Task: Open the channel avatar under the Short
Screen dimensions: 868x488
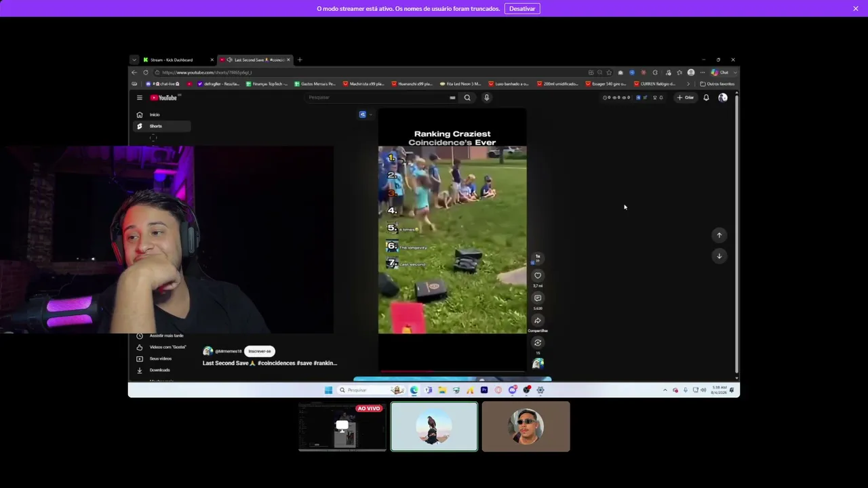Action: 208,351
